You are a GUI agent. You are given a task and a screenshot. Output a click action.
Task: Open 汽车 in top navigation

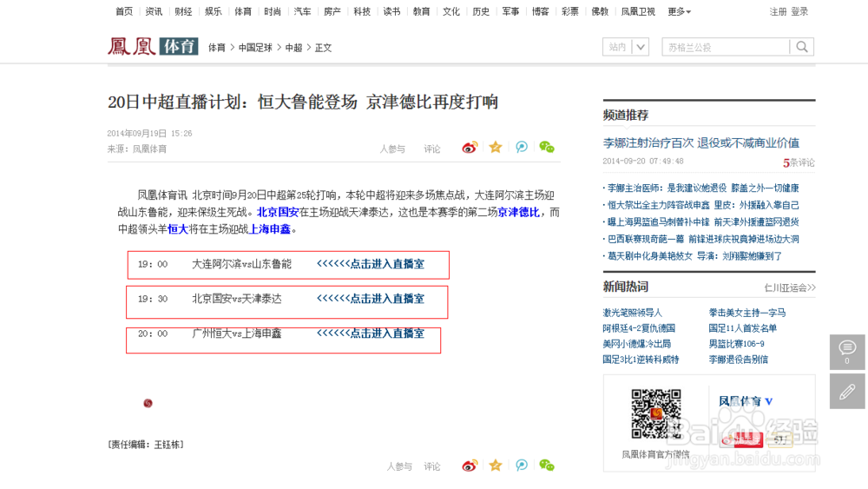pos(302,11)
